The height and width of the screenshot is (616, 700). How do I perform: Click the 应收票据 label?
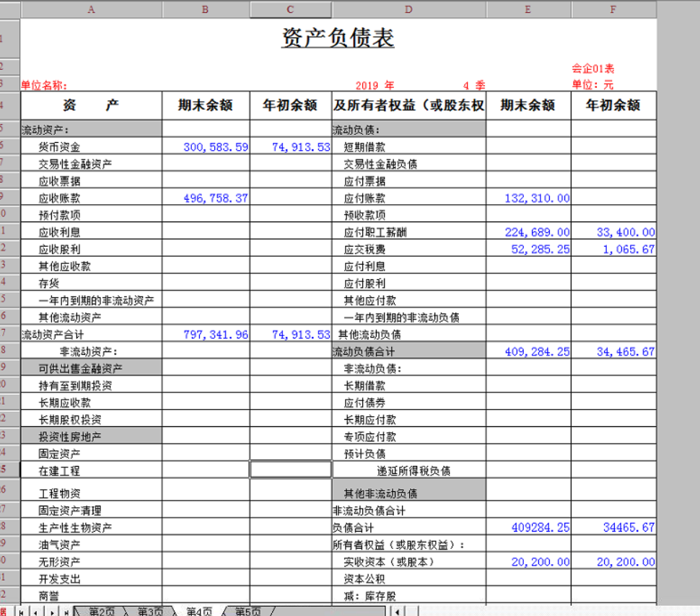point(59,181)
